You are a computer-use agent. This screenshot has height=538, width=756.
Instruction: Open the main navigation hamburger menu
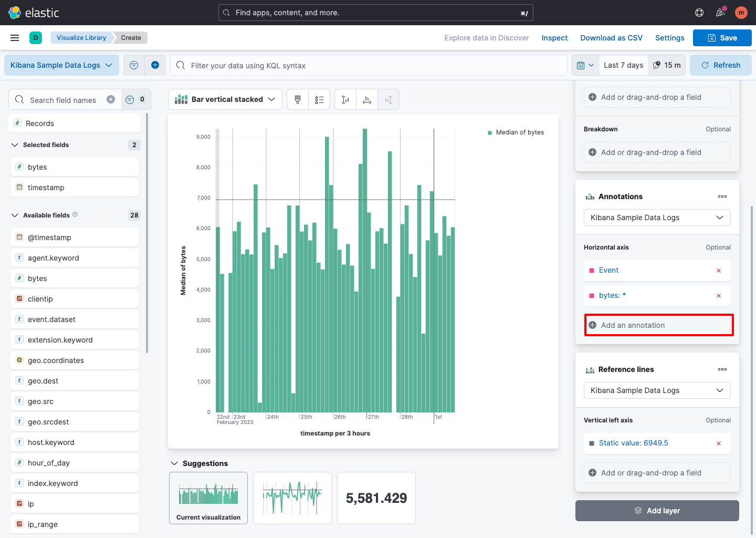pyautogui.click(x=14, y=37)
